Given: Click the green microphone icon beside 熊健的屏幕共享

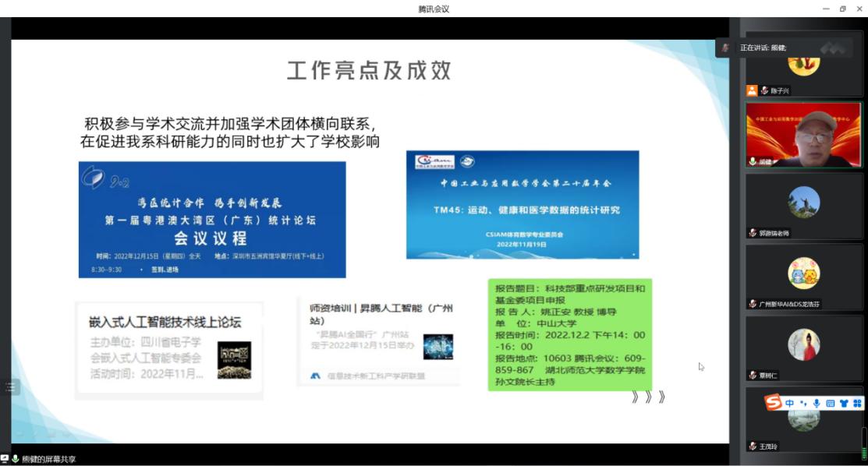Looking at the screenshot, I should 15,459.
